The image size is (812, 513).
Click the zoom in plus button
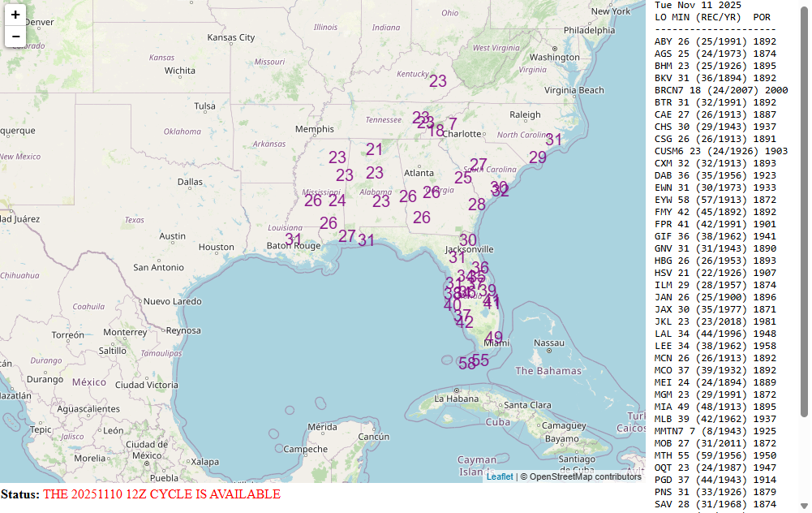tap(15, 15)
